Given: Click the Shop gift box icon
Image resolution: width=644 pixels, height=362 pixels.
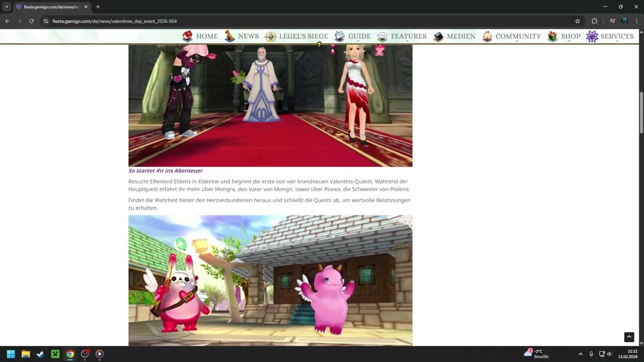Looking at the screenshot, I should tap(552, 36).
